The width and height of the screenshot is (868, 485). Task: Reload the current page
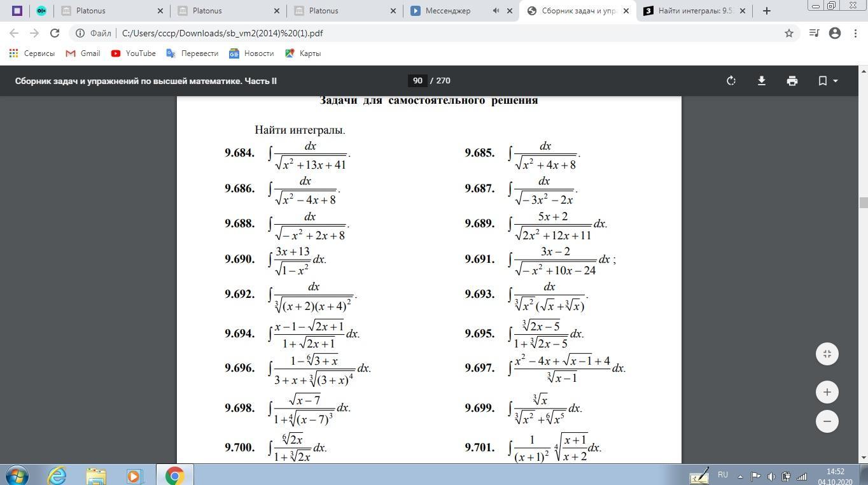[x=55, y=33]
